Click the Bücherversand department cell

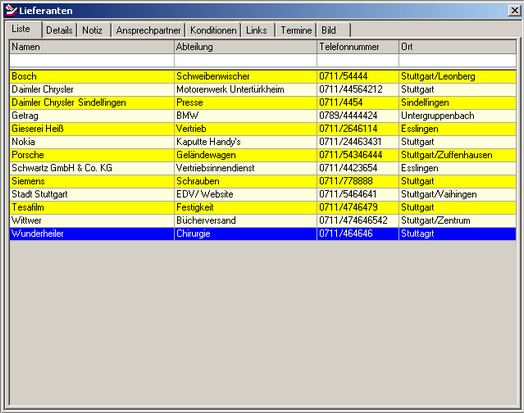pyautogui.click(x=245, y=221)
